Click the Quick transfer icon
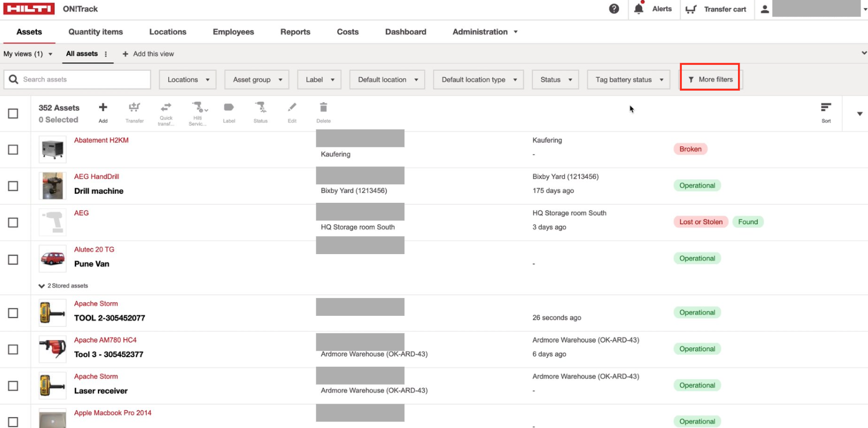 click(x=166, y=108)
